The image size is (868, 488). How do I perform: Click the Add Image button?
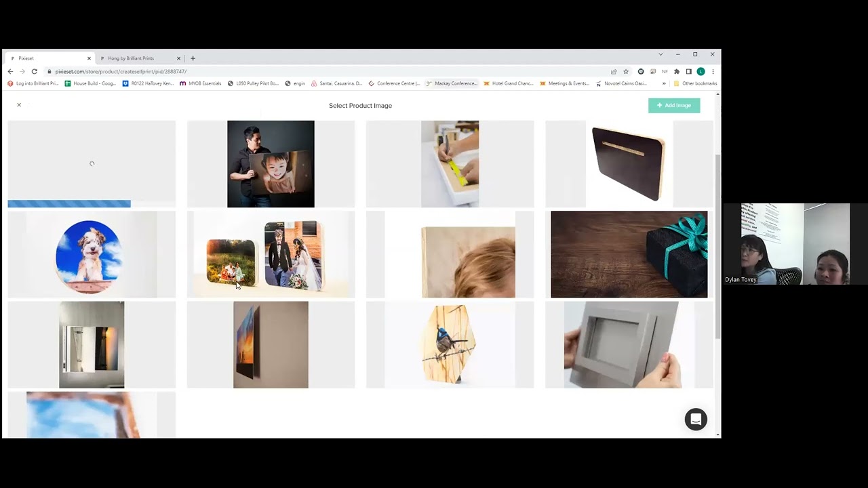674,105
